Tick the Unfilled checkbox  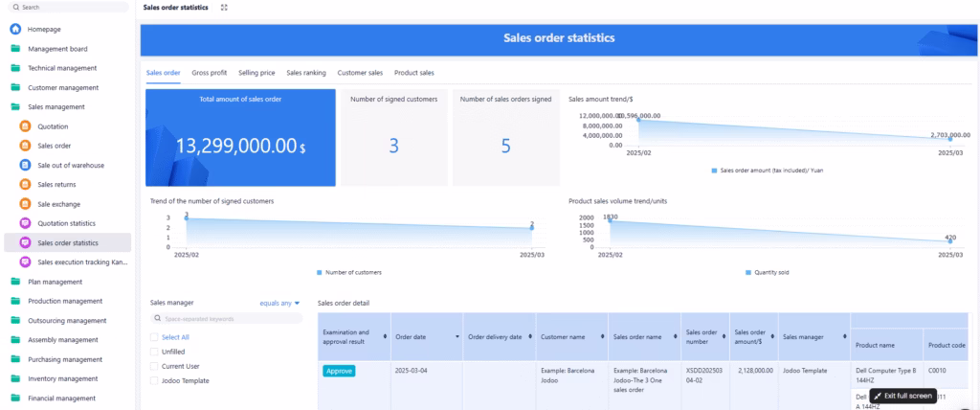[154, 352]
